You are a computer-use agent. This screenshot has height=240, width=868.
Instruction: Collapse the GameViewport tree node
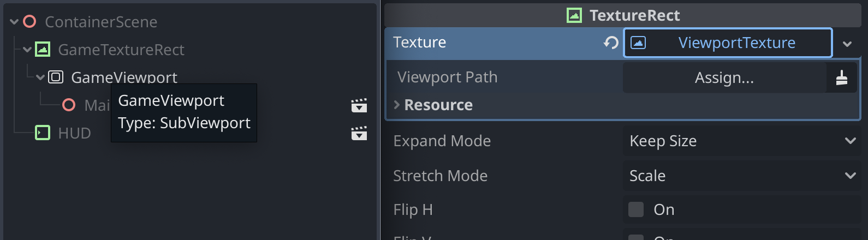(40, 77)
